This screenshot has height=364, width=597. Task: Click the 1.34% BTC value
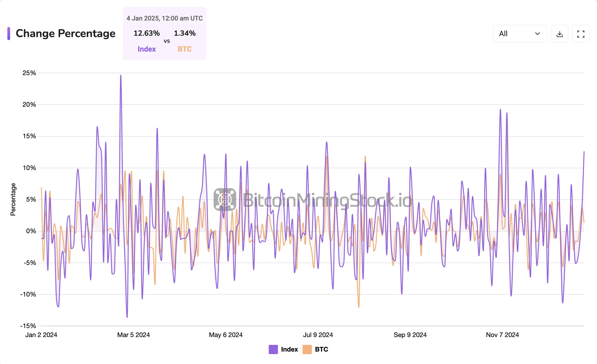[185, 33]
